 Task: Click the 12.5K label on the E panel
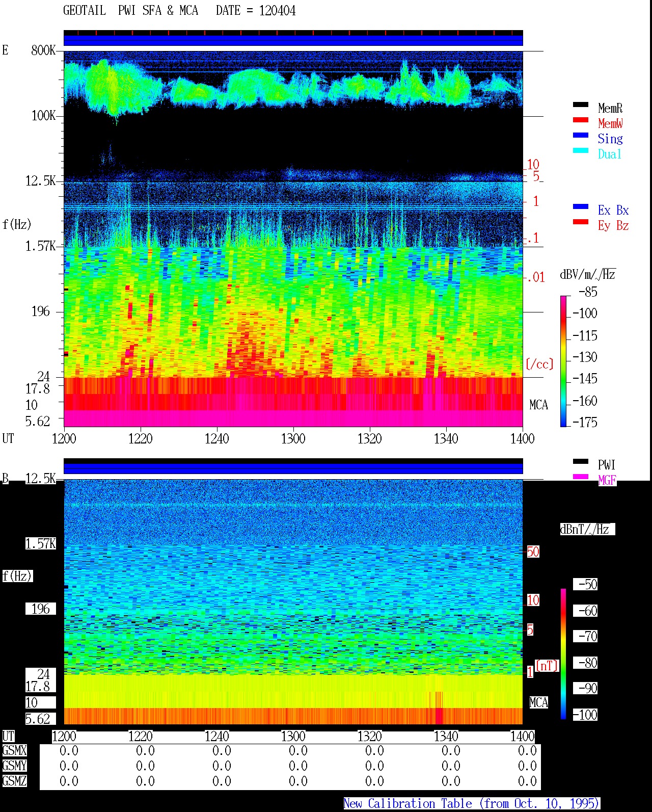(40, 181)
